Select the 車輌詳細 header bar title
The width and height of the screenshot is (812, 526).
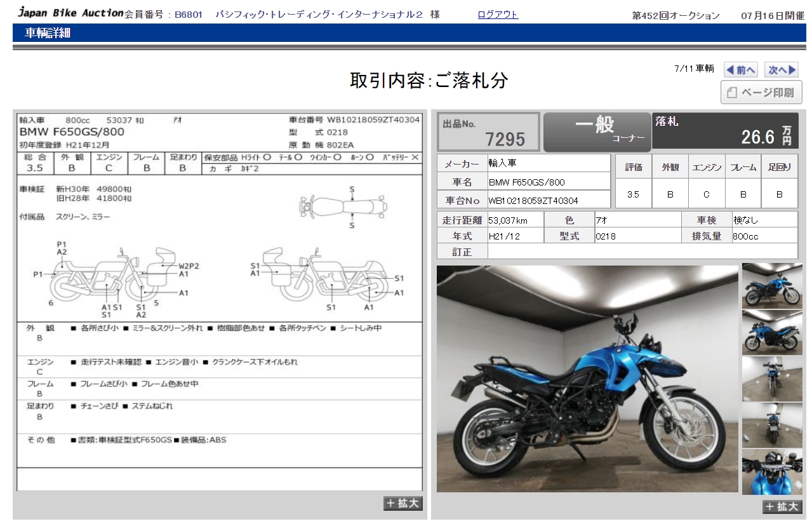click(48, 34)
